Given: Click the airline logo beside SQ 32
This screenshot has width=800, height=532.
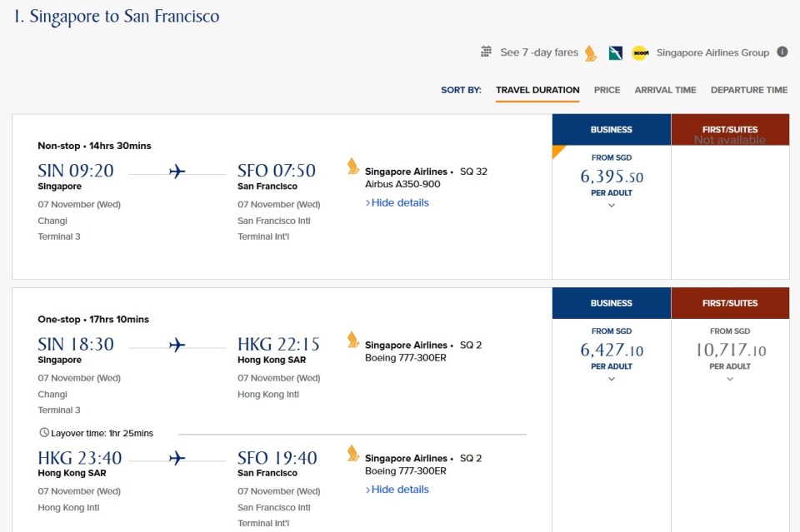Looking at the screenshot, I should 353,167.
